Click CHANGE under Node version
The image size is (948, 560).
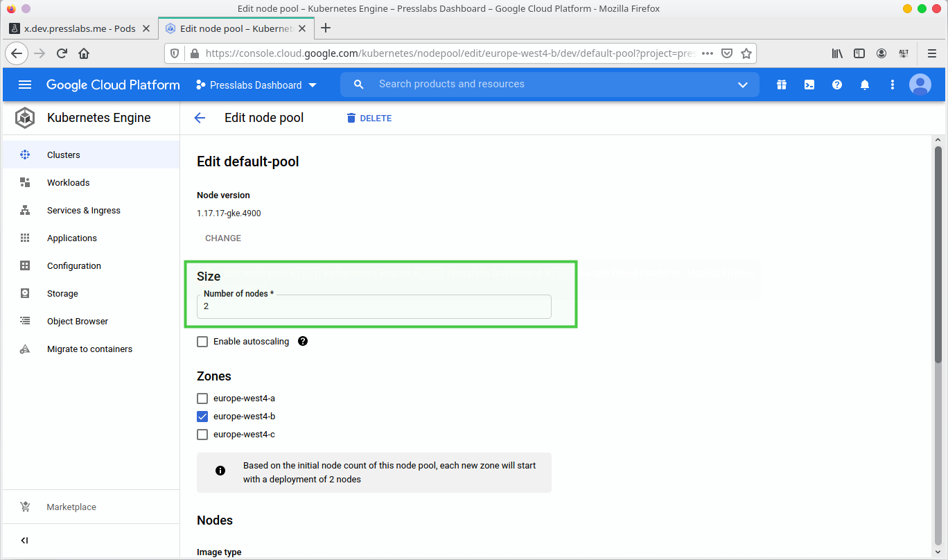click(223, 238)
